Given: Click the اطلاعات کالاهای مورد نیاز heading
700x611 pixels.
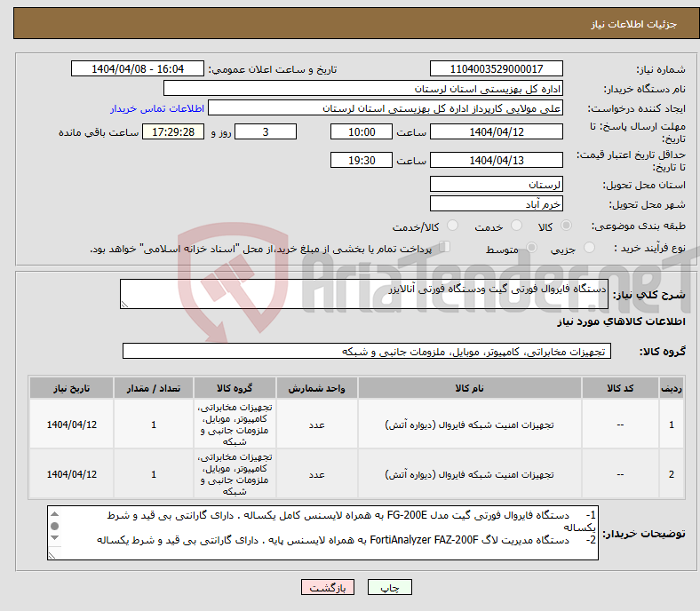Looking at the screenshot, I should [x=621, y=321].
